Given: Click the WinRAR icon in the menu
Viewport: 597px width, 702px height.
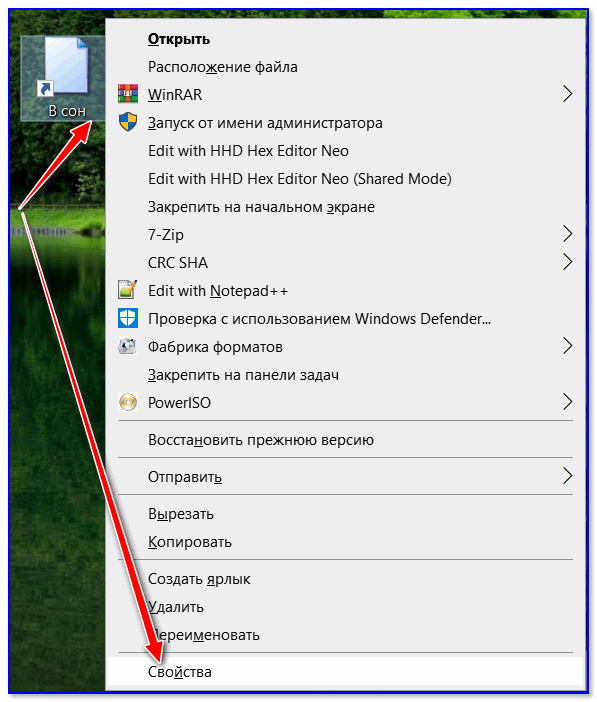Looking at the screenshot, I should pyautogui.click(x=128, y=94).
